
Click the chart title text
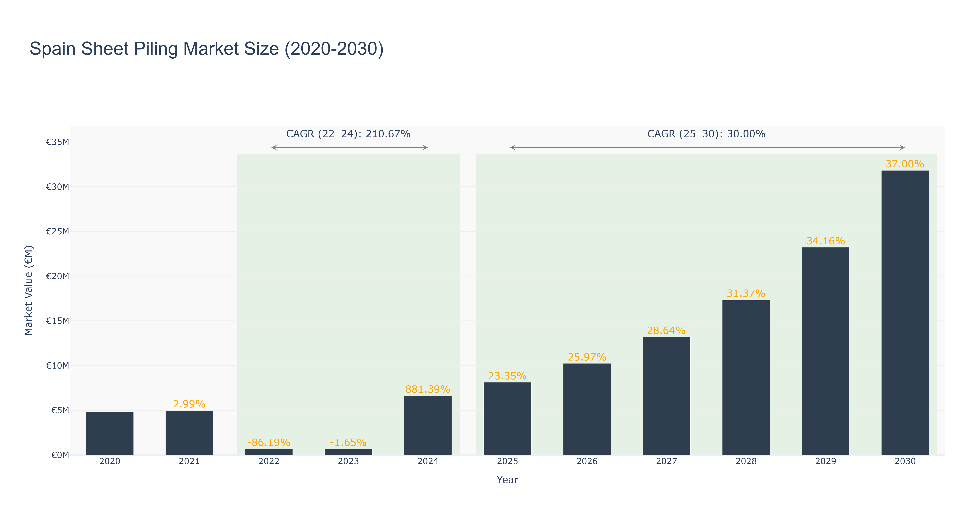pyautogui.click(x=206, y=49)
